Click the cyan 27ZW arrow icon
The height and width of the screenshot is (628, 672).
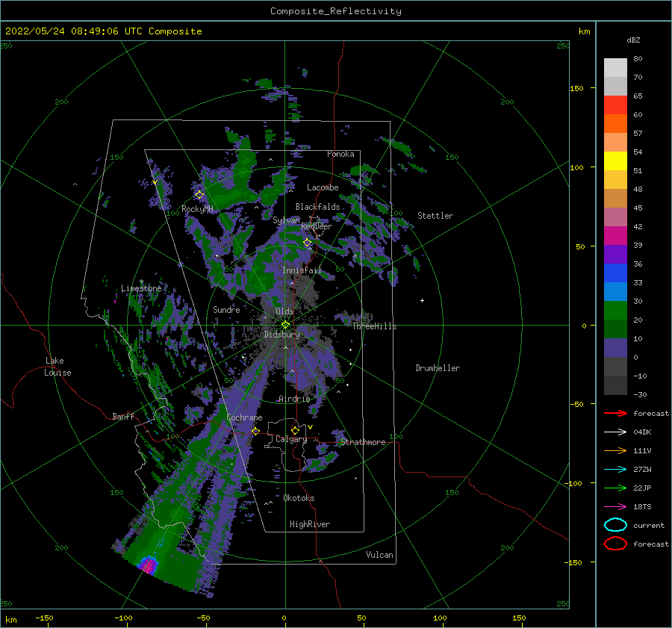pos(615,470)
